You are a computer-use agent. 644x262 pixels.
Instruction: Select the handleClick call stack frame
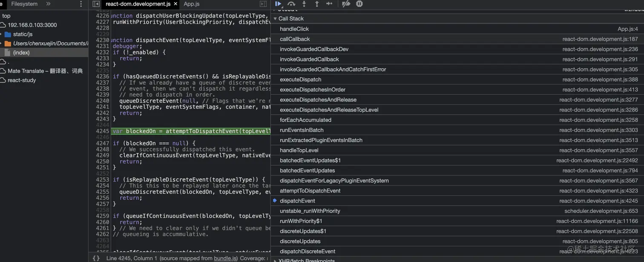[457, 29]
